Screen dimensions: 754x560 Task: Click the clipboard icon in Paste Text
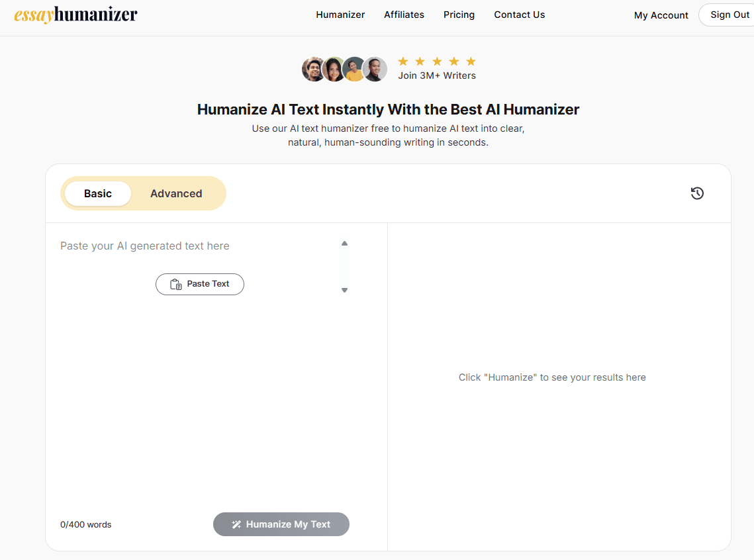pyautogui.click(x=176, y=284)
